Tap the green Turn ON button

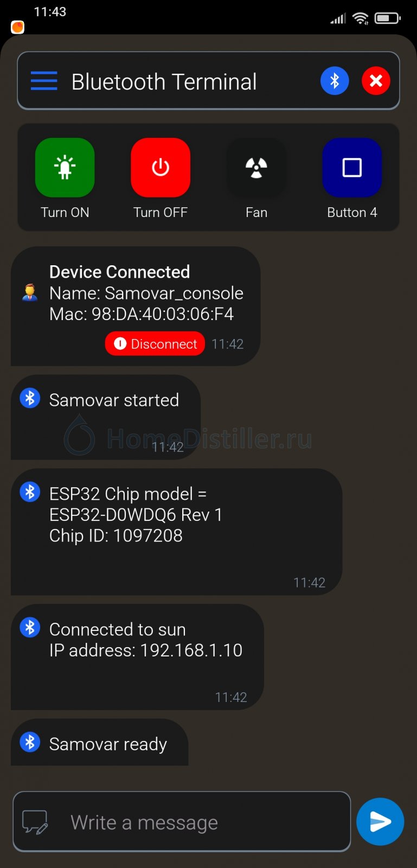coord(65,168)
